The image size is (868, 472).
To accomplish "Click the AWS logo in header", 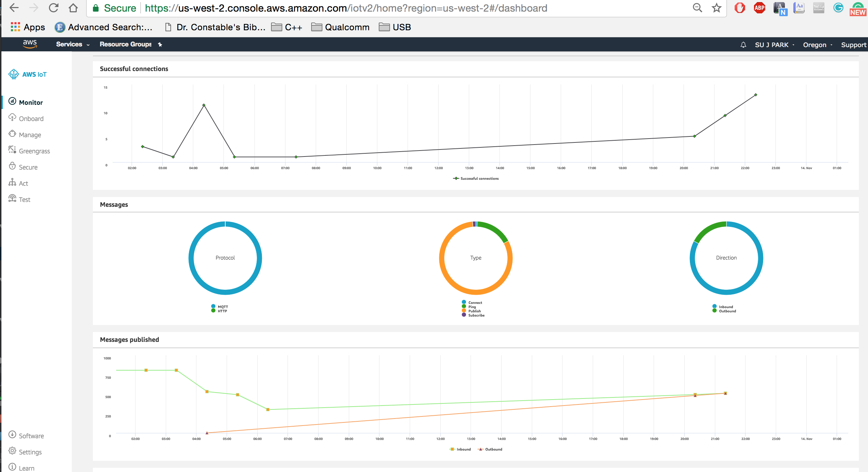I will [x=30, y=44].
